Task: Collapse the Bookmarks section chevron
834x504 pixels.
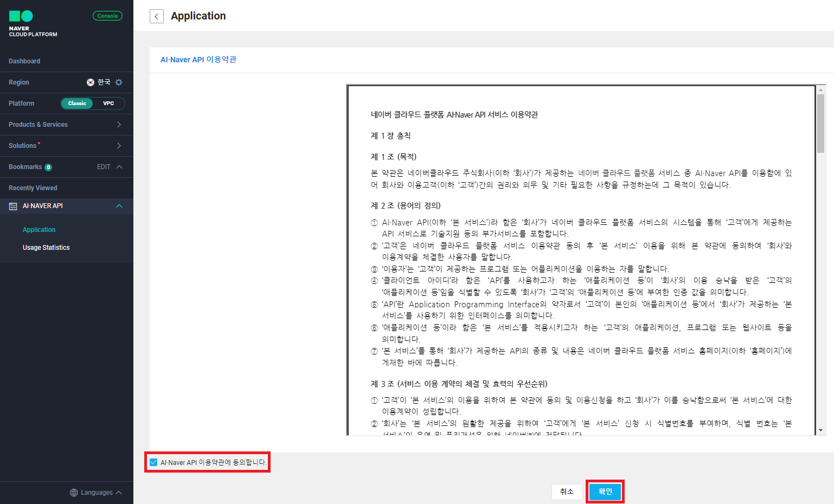Action: pyautogui.click(x=119, y=167)
